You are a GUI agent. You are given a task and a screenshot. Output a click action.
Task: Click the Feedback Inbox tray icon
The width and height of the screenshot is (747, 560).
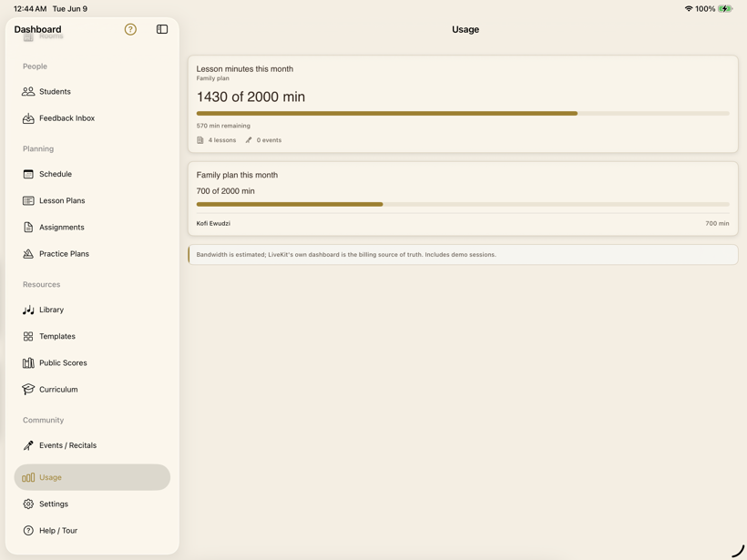pos(28,118)
